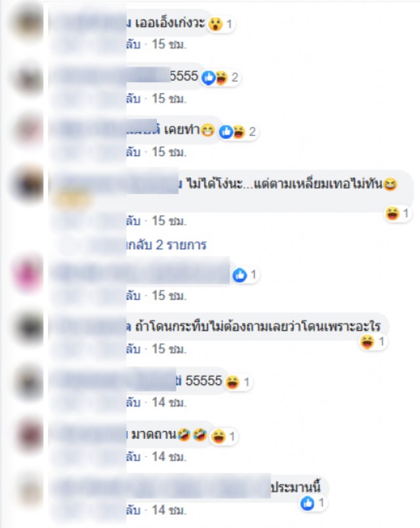
Task: Click the like reaction under the ประมานนี้ comment
Action: click(307, 504)
